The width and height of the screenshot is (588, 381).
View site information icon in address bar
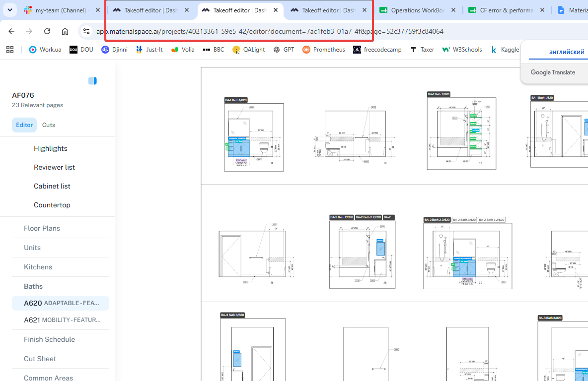pos(86,31)
